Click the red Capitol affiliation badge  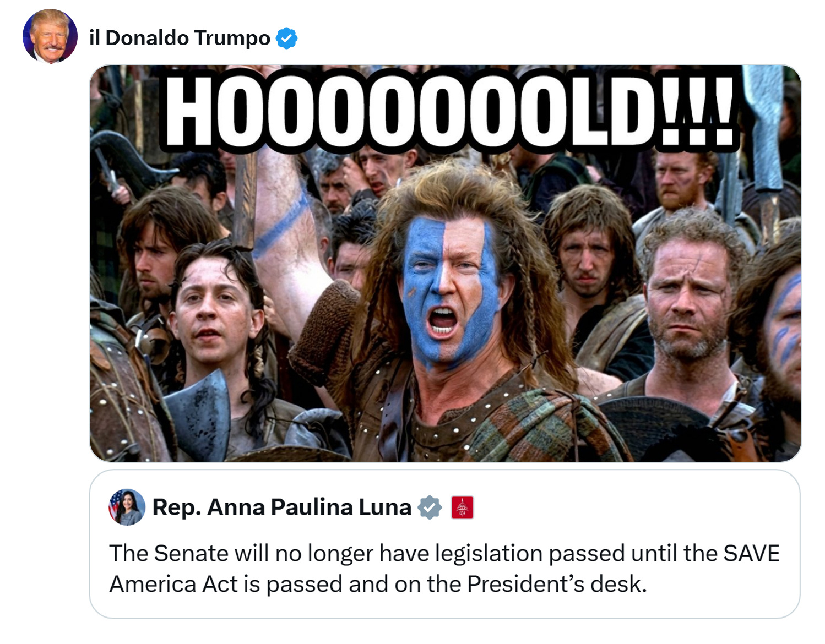(462, 507)
